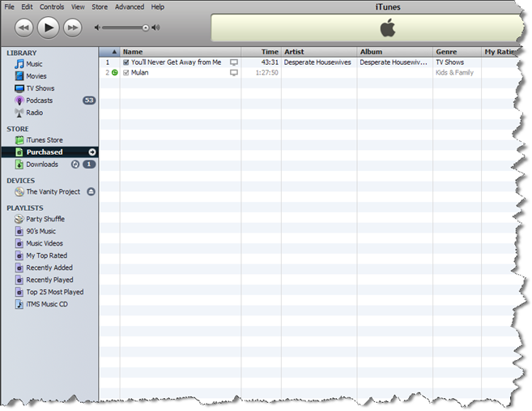Click the 43:31 time value
532x411 pixels.
(270, 62)
